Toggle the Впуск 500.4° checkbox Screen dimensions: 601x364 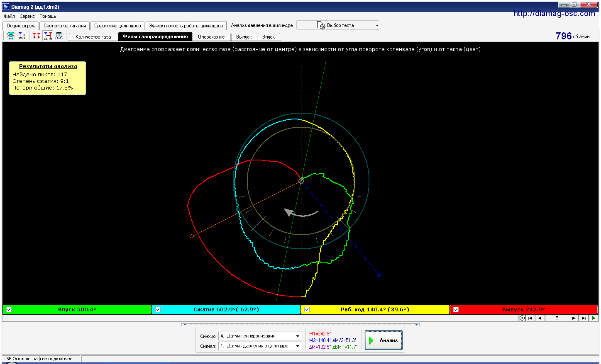[x=9, y=309]
